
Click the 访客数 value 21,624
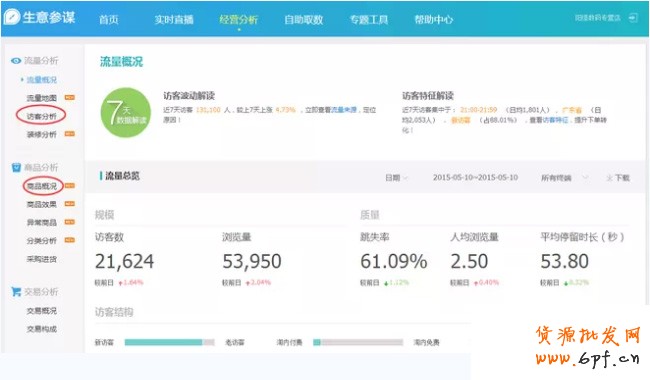tap(124, 261)
